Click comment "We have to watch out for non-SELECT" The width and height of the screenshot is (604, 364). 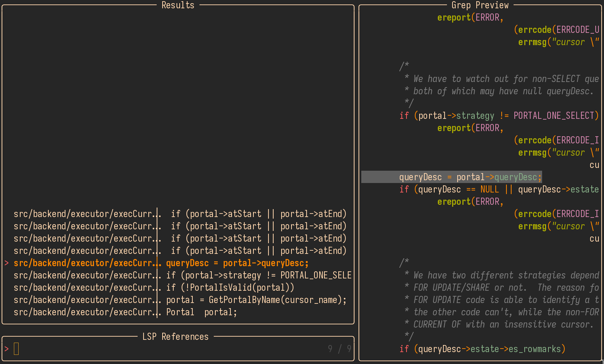pos(506,79)
